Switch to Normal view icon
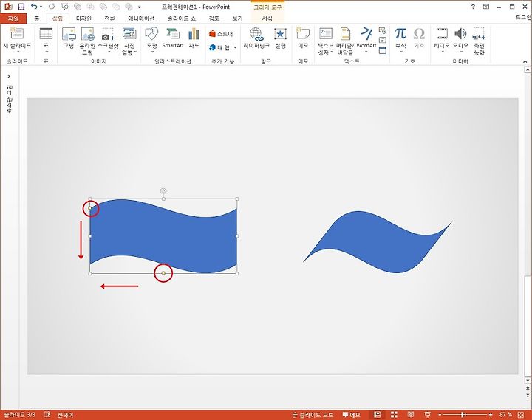Viewport: 532px width, 420px height. [378, 415]
